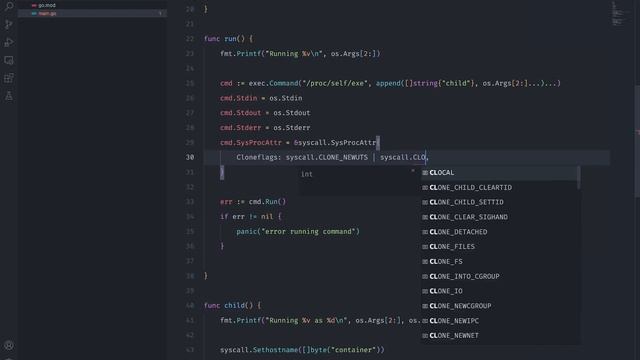The height and width of the screenshot is (360, 640).
Task: Choose CLOCAL from the suggestion list
Action: [499, 173]
